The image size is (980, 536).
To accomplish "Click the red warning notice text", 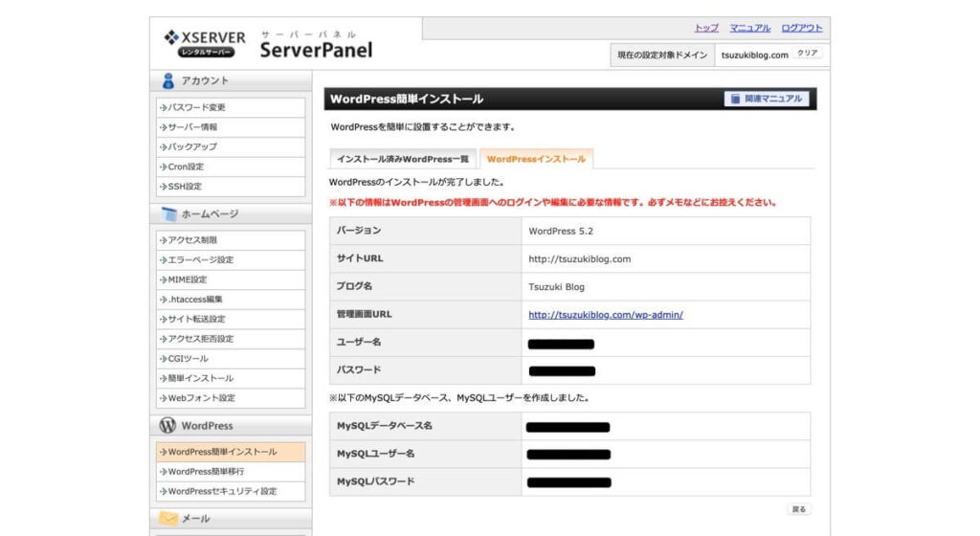I will pos(552,202).
